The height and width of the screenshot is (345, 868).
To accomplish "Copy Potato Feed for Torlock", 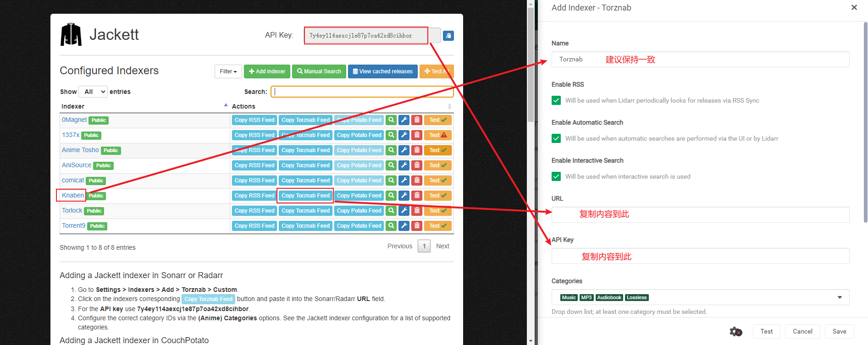I will tap(359, 211).
